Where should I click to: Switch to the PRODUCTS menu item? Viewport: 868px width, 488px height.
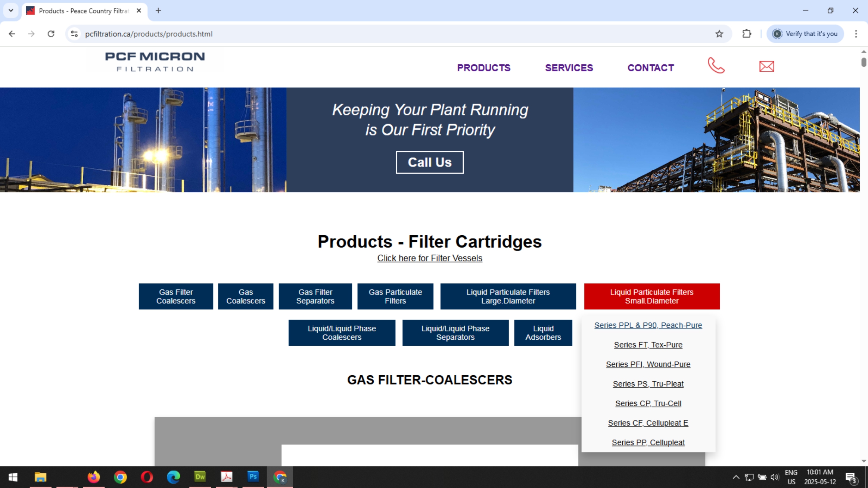click(x=483, y=68)
